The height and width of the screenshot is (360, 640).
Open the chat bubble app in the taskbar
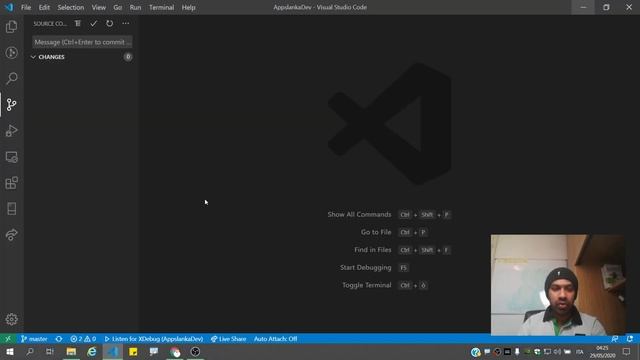tap(153, 352)
